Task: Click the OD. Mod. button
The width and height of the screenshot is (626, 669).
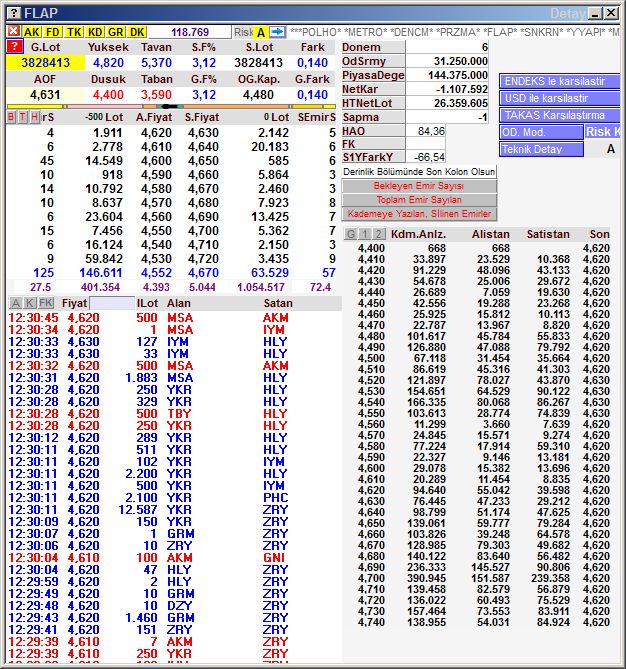Action: pyautogui.click(x=541, y=132)
